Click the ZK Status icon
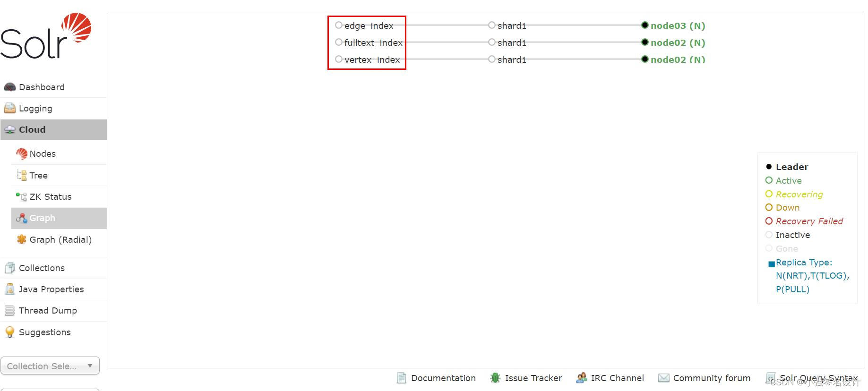Screen dimensions: 868x391 [21, 196]
